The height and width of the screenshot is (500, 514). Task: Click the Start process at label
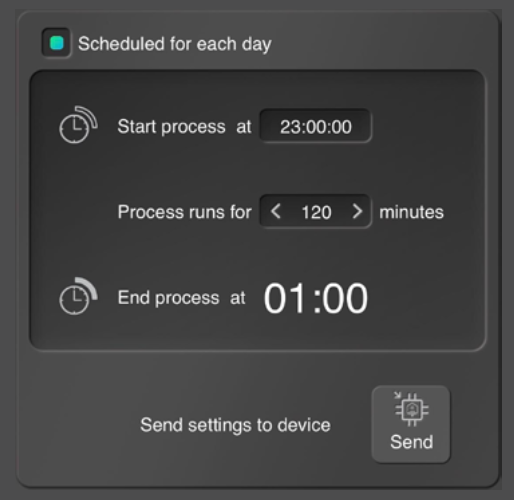184,127
